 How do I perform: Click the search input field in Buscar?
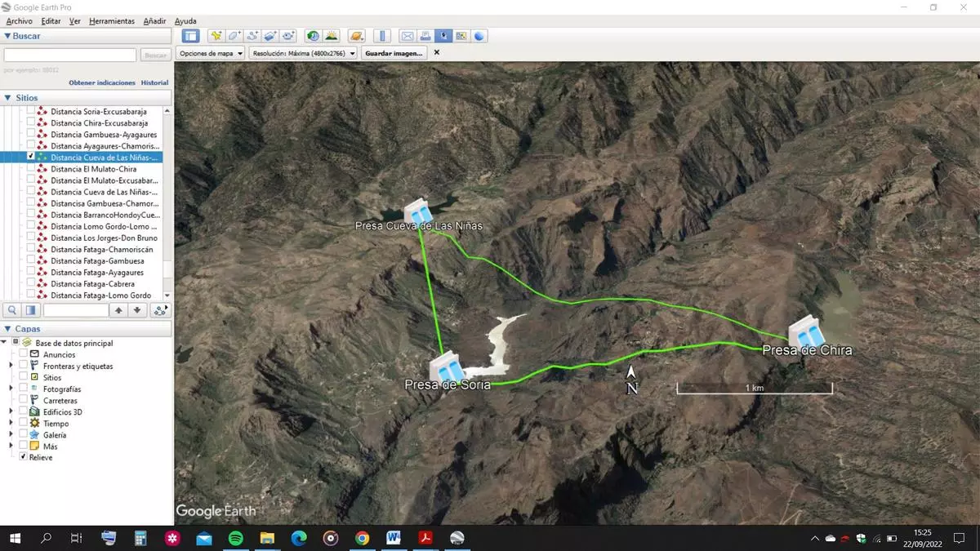click(x=70, y=56)
